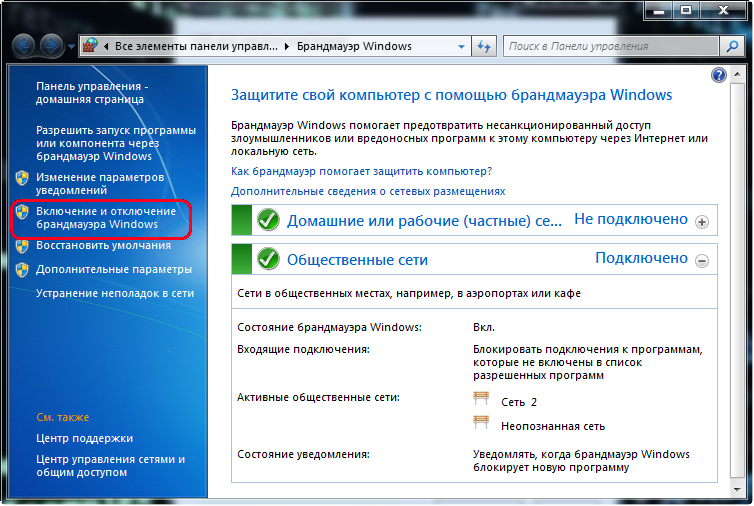This screenshot has width=754, height=506.
Task: Click the 'Общественные сети' heading
Action: (x=357, y=260)
